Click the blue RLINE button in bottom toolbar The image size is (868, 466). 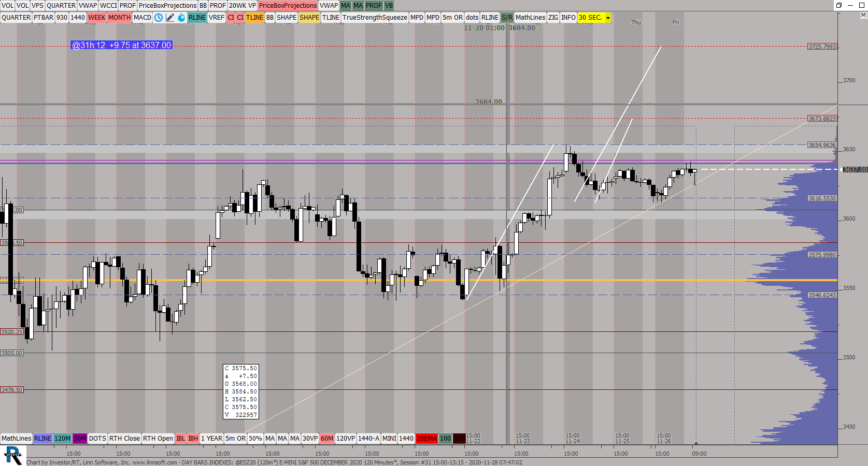(42, 438)
